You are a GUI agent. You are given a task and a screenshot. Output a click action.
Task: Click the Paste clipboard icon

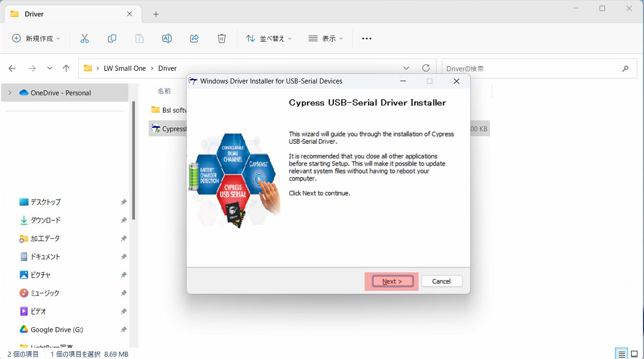(139, 38)
